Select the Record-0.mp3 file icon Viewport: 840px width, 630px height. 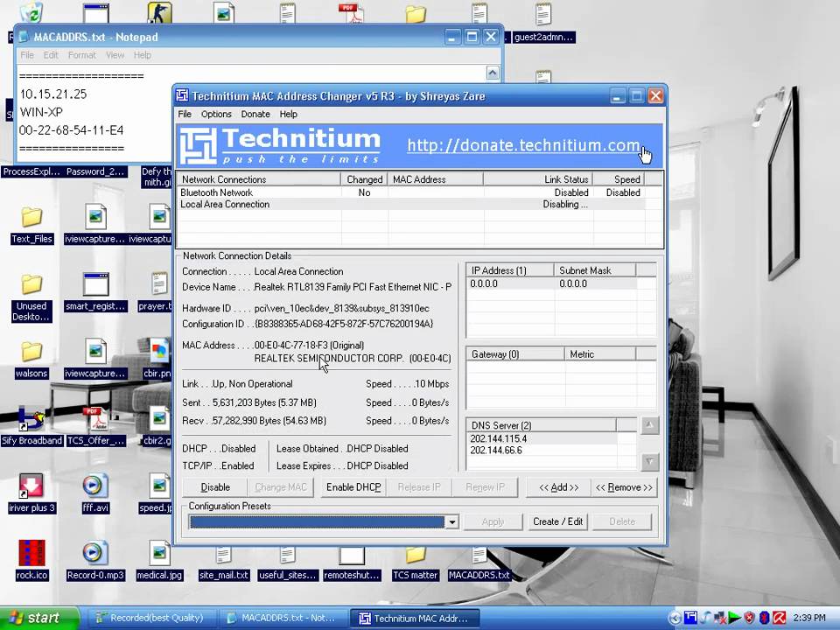point(95,560)
